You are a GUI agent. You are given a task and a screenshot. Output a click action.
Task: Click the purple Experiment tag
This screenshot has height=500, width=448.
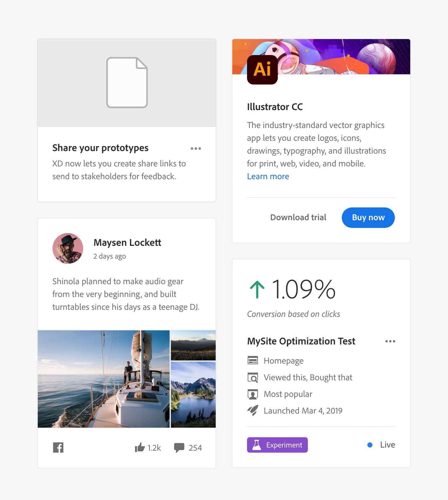pyautogui.click(x=277, y=445)
